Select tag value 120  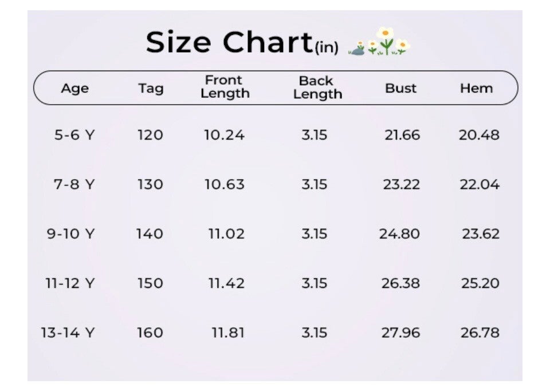[x=150, y=135]
